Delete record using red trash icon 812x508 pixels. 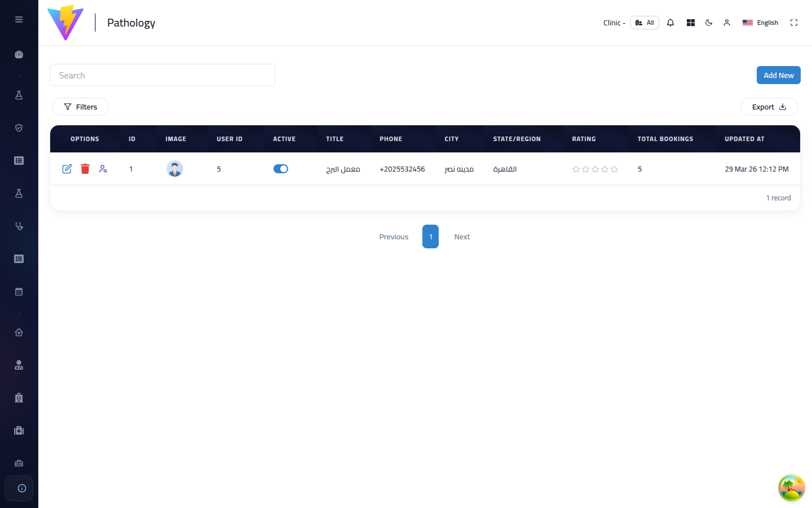point(85,169)
